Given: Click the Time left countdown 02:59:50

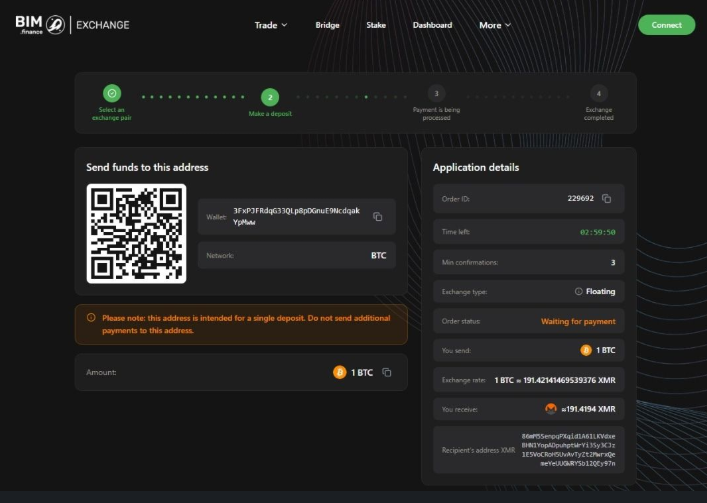Looking at the screenshot, I should [597, 232].
